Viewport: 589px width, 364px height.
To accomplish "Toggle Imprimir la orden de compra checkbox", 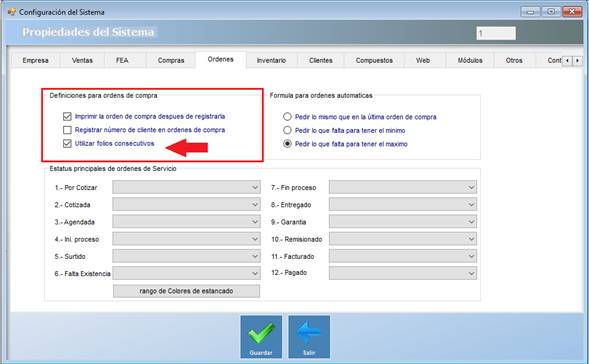I will pos(67,116).
